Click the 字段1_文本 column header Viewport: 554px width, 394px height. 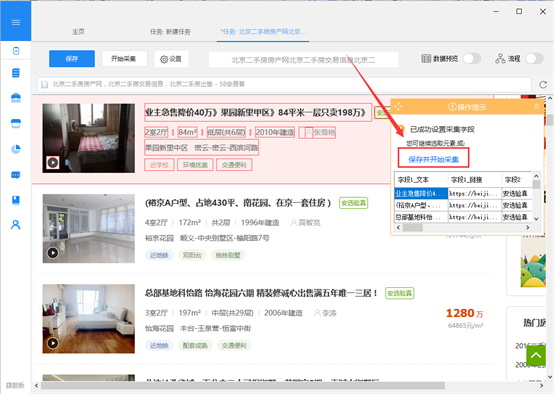tap(421, 180)
